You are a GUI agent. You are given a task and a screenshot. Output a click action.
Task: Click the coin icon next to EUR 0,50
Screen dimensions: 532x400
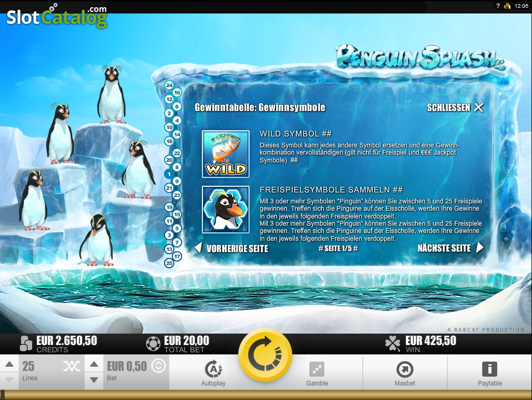click(x=158, y=366)
